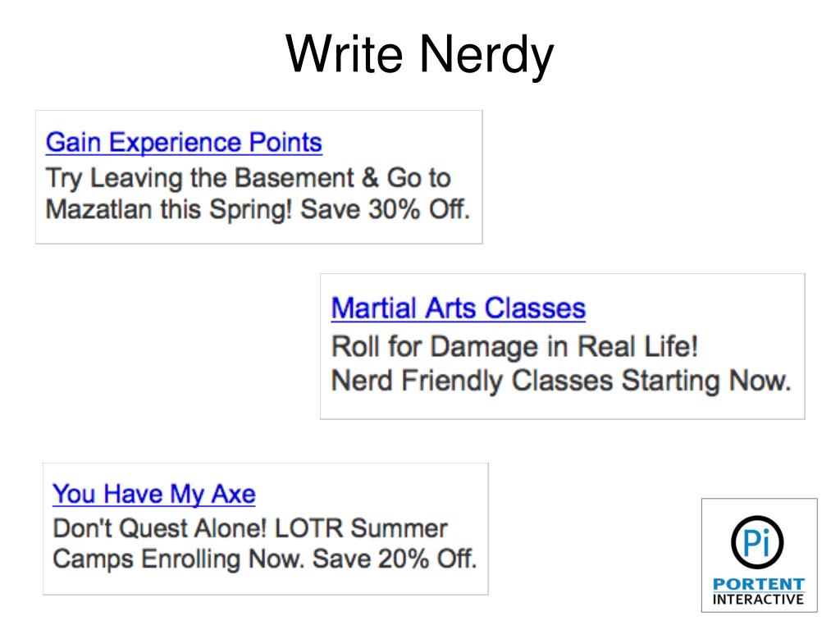Click the You Have My Axe headline

153,494
